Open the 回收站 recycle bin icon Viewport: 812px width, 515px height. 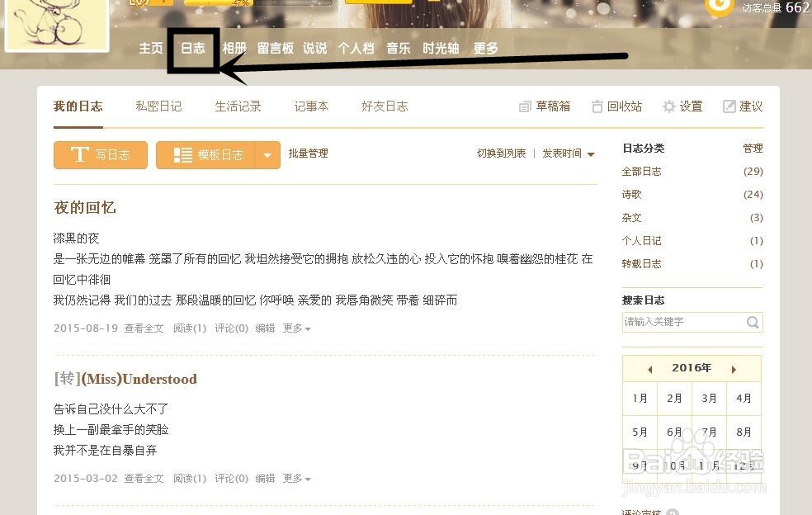pyautogui.click(x=597, y=106)
